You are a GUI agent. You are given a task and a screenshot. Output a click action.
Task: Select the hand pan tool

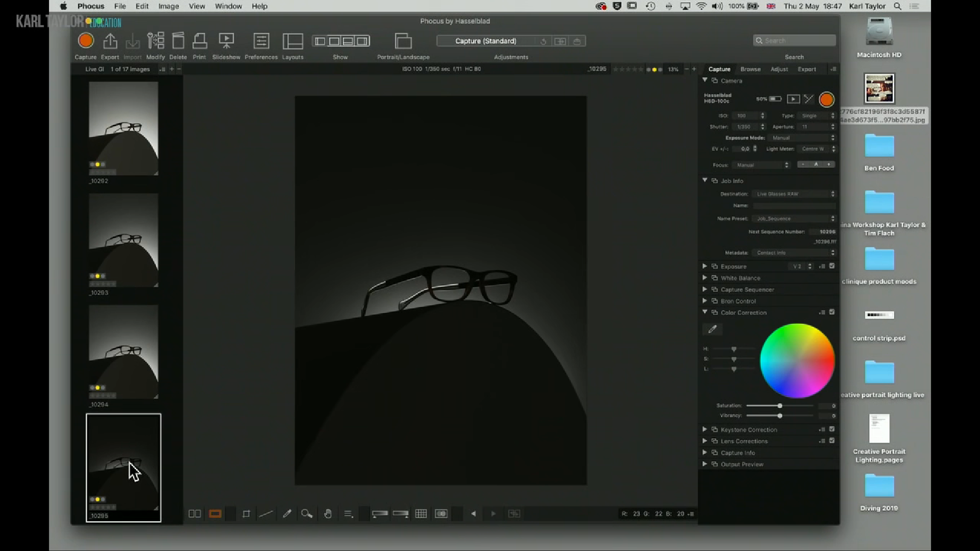[x=328, y=514]
